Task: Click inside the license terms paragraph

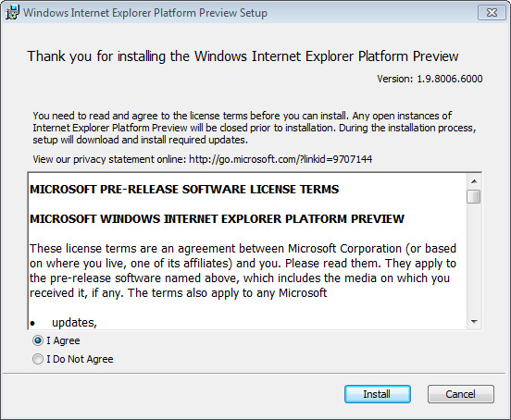Action: tap(243, 270)
